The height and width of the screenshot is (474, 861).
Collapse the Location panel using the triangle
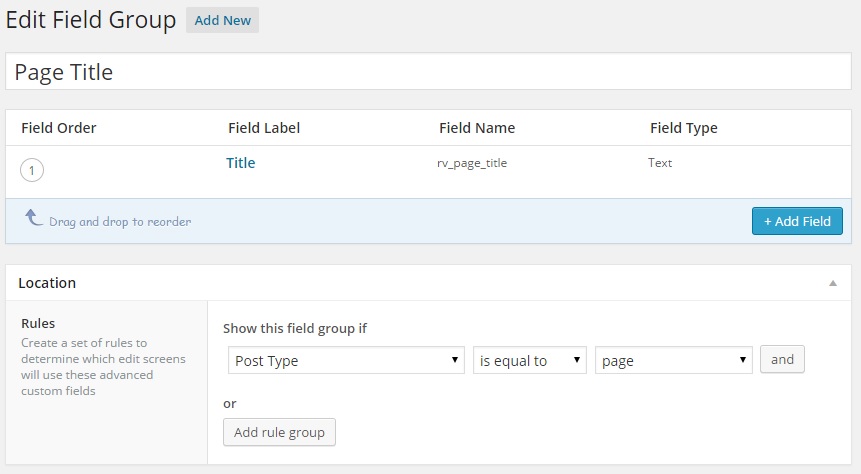click(x=832, y=283)
